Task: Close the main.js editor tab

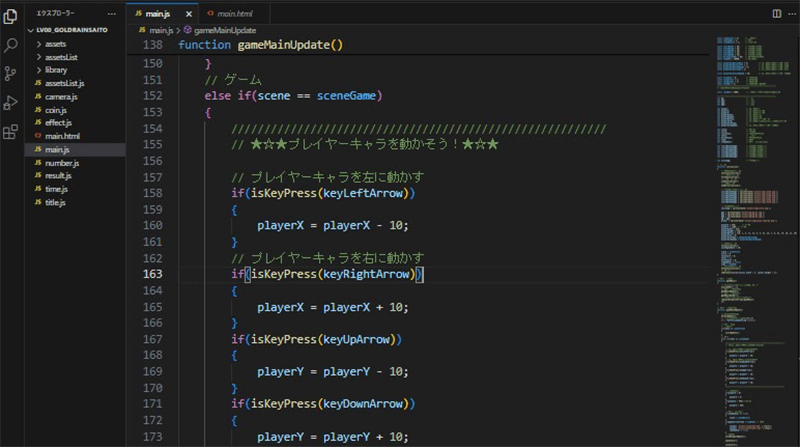Action: (x=189, y=15)
